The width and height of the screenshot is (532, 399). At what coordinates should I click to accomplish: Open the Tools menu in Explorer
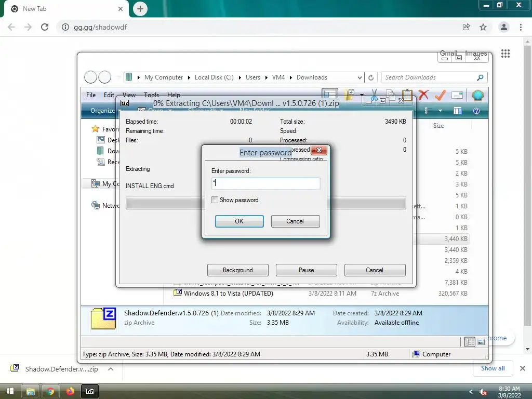tap(151, 95)
